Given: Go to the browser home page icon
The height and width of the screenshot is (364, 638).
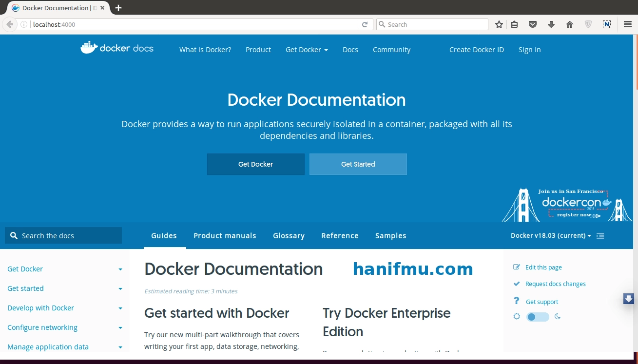Looking at the screenshot, I should coord(570,24).
